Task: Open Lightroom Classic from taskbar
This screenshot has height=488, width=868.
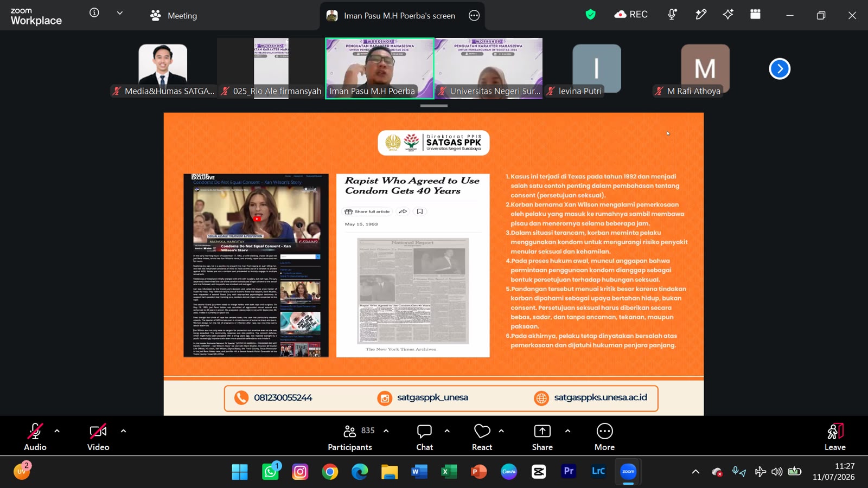Action: point(598,471)
